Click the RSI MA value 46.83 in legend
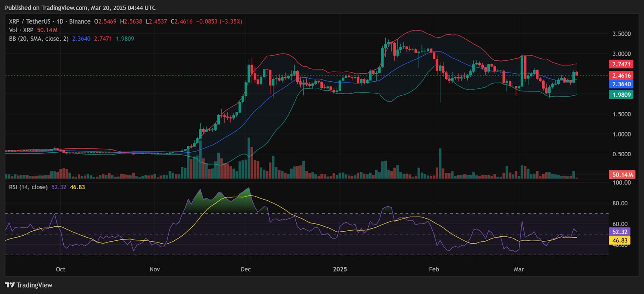Screen dimensions: 644x294 [77, 187]
